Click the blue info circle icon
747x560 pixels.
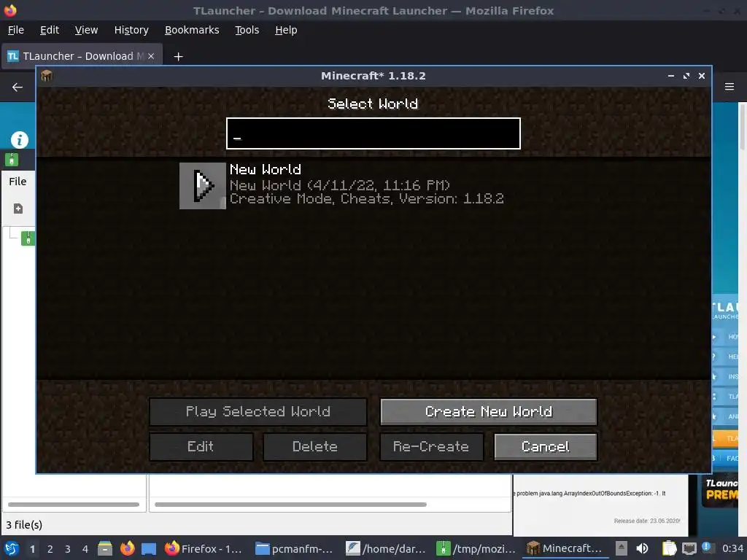pyautogui.click(x=20, y=140)
